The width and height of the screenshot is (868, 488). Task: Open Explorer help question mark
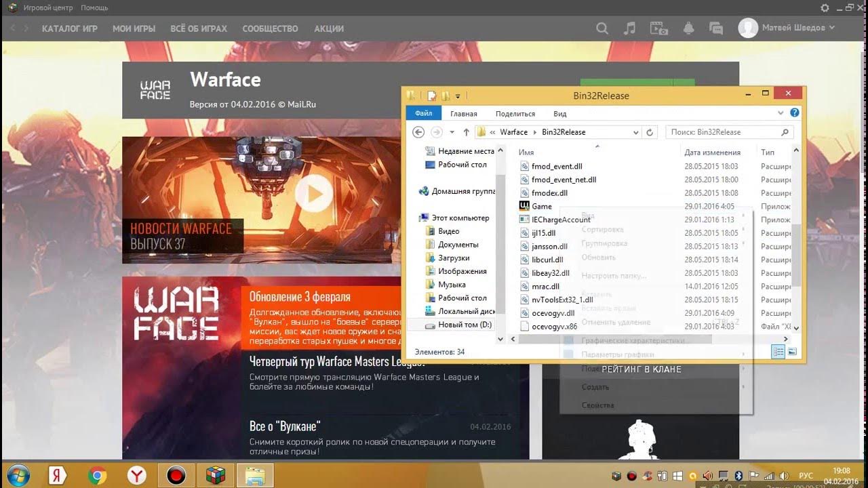pyautogui.click(x=795, y=113)
